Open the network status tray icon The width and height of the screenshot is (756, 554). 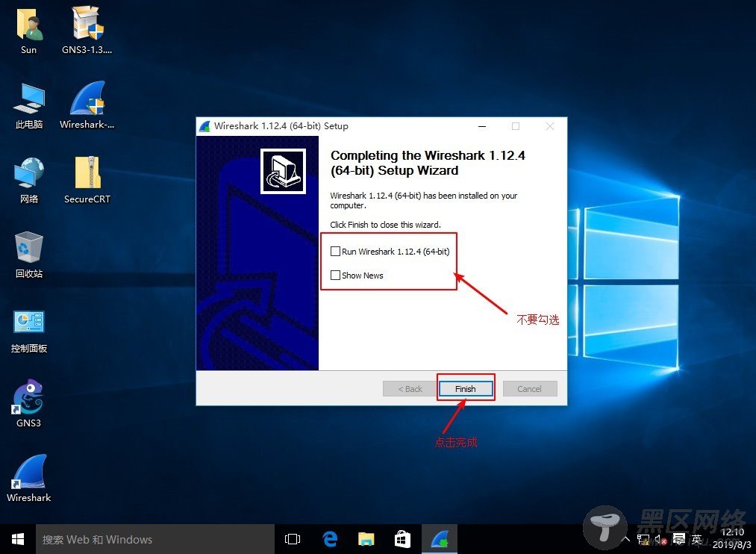click(x=643, y=539)
